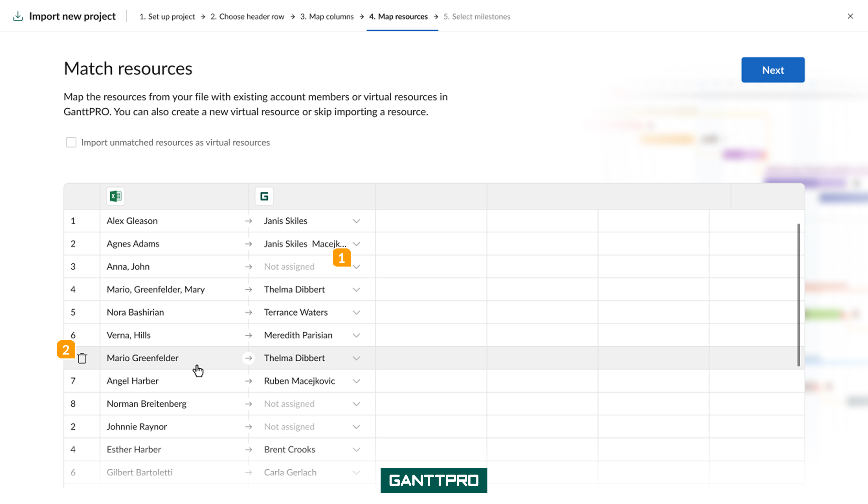Click Johnnie Raynor source name
Screen dimensions: 868x504
137,427
